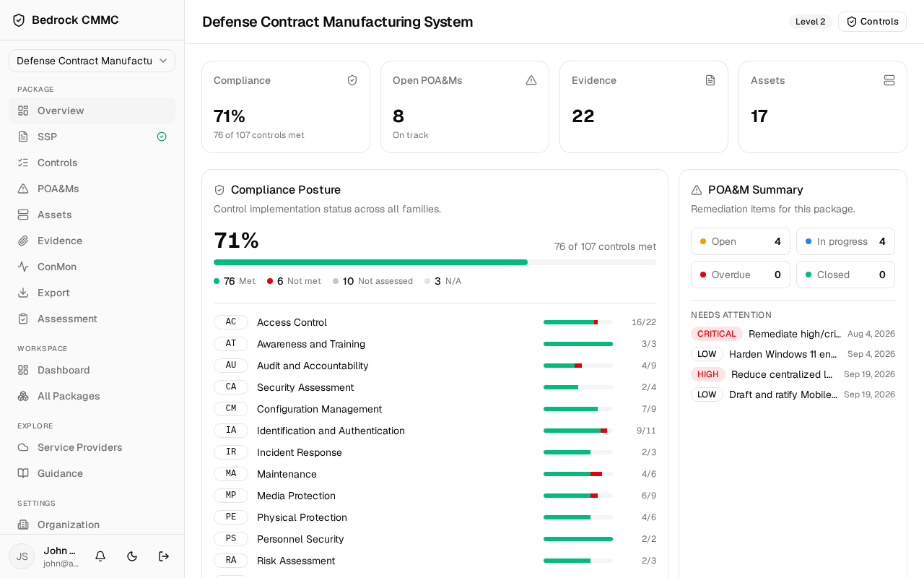Click the Dashboard grid icon
This screenshot has width=924, height=578.
(x=23, y=370)
